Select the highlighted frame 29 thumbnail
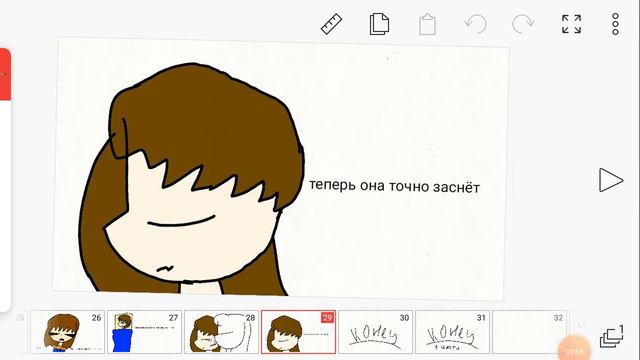Viewport: 640px width, 360px height. click(x=298, y=332)
